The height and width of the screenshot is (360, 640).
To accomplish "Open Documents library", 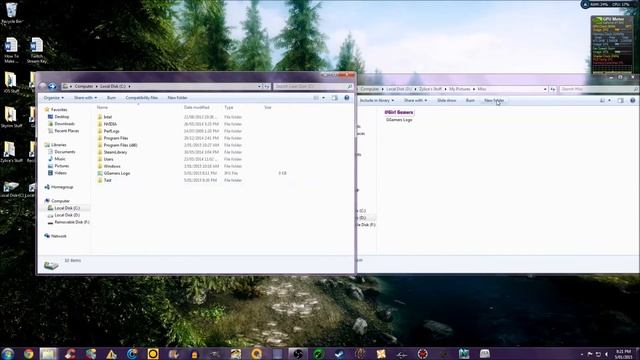I will (x=64, y=152).
